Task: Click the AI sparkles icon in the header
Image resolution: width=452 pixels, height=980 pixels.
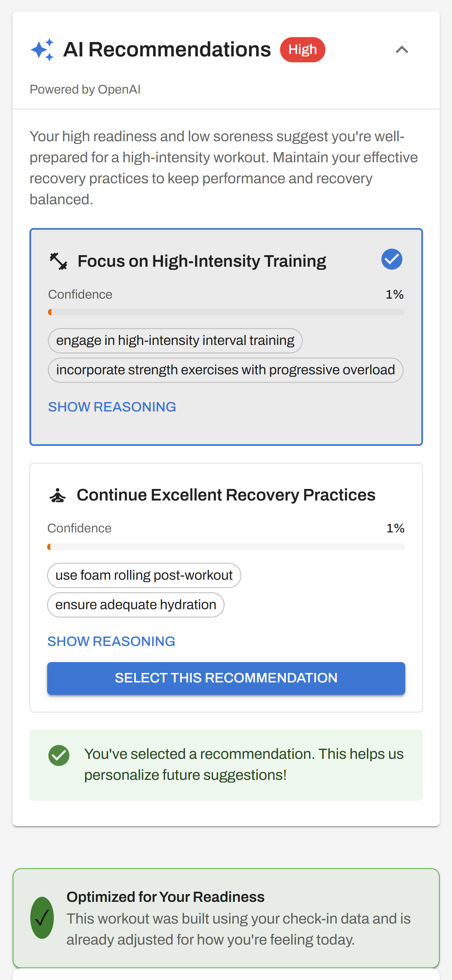Action: 43,49
